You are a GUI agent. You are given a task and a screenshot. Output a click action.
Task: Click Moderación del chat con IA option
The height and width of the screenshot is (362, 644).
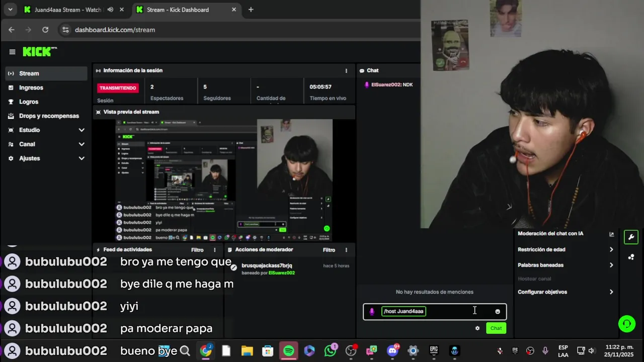pyautogui.click(x=550, y=234)
